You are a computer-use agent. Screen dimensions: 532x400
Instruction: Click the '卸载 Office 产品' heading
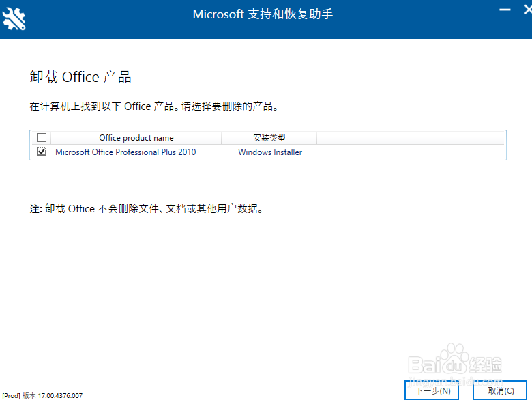pyautogui.click(x=80, y=76)
